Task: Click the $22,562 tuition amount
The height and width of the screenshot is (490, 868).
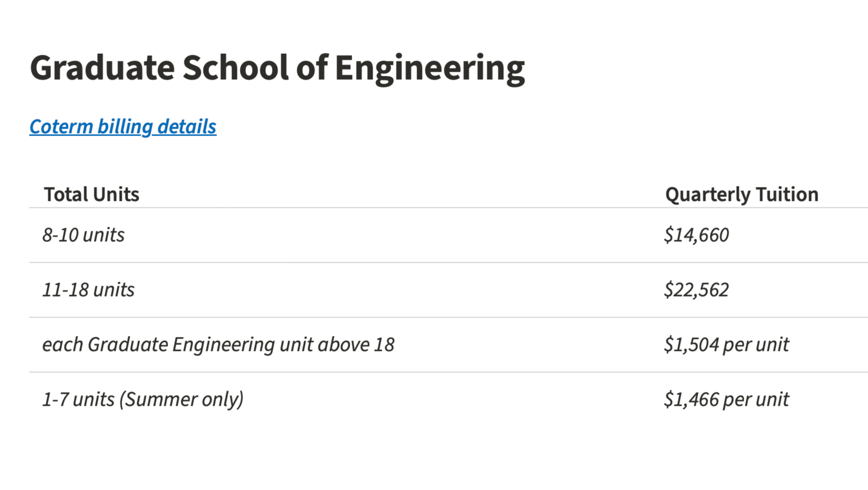Action: click(x=696, y=290)
